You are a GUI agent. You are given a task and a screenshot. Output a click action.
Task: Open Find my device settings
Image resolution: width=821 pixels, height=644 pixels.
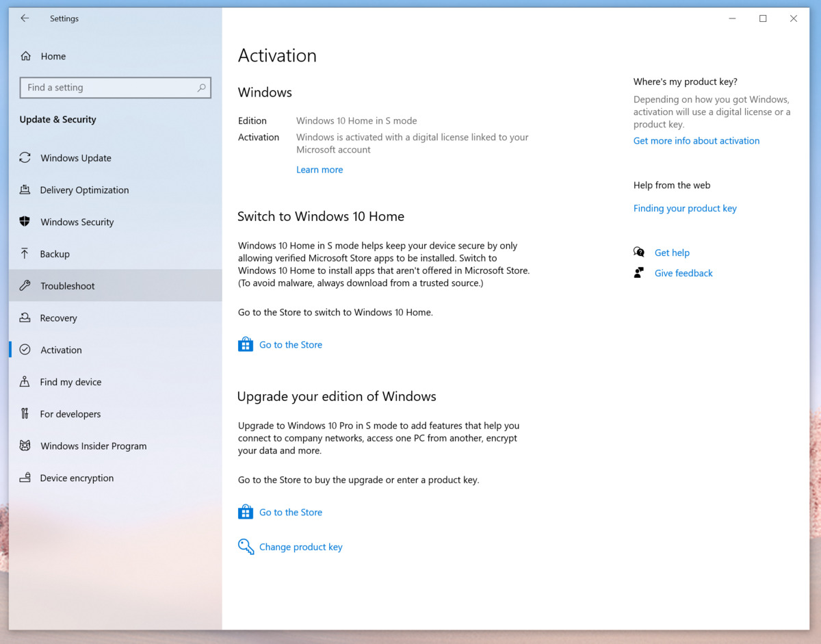(x=116, y=382)
